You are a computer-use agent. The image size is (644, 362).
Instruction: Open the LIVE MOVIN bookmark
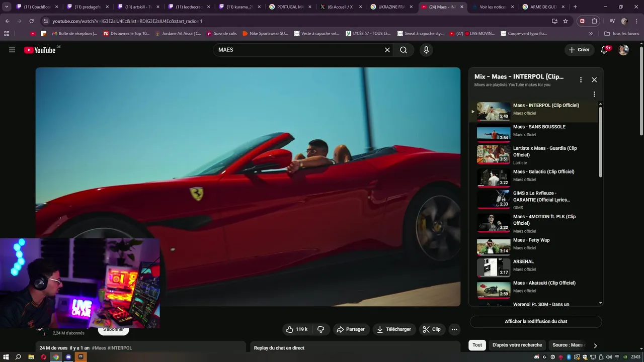coord(471,33)
